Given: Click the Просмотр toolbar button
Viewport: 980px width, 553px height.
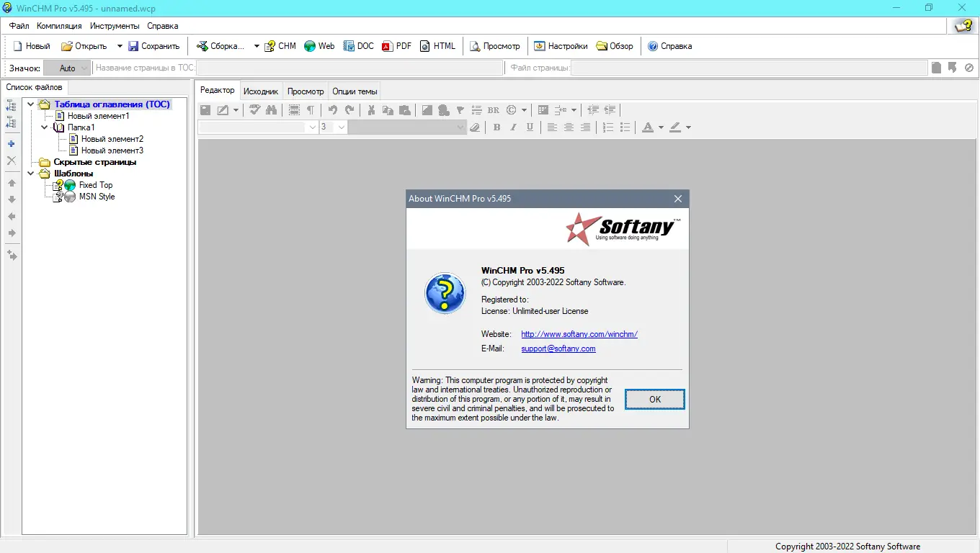Looking at the screenshot, I should point(495,46).
